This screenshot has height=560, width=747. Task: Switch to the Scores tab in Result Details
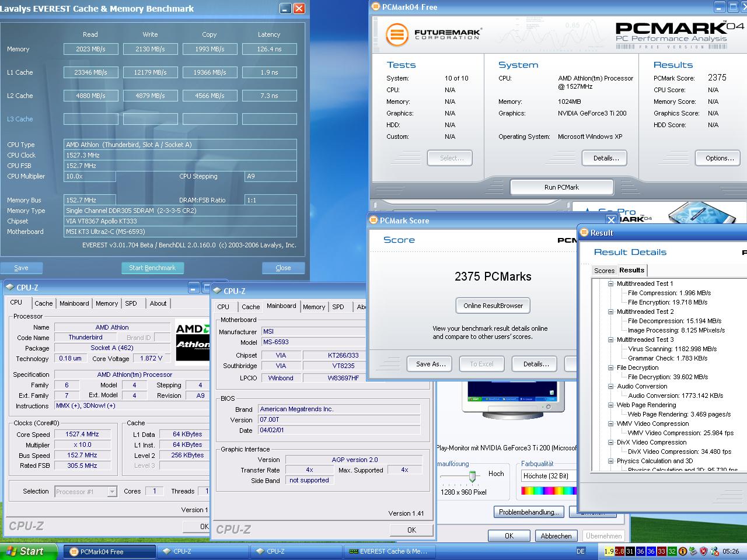tap(604, 271)
